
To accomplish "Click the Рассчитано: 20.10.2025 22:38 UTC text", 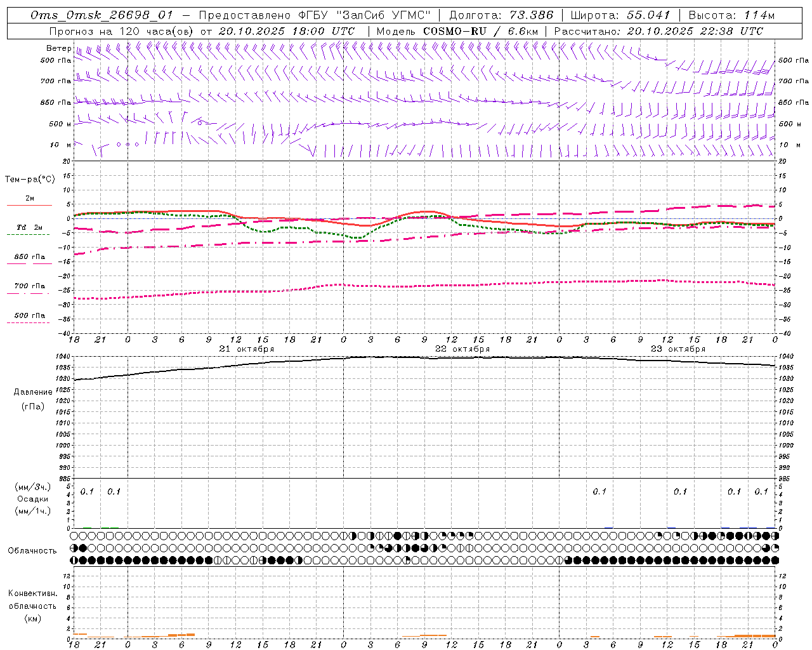I will tap(658, 31).
